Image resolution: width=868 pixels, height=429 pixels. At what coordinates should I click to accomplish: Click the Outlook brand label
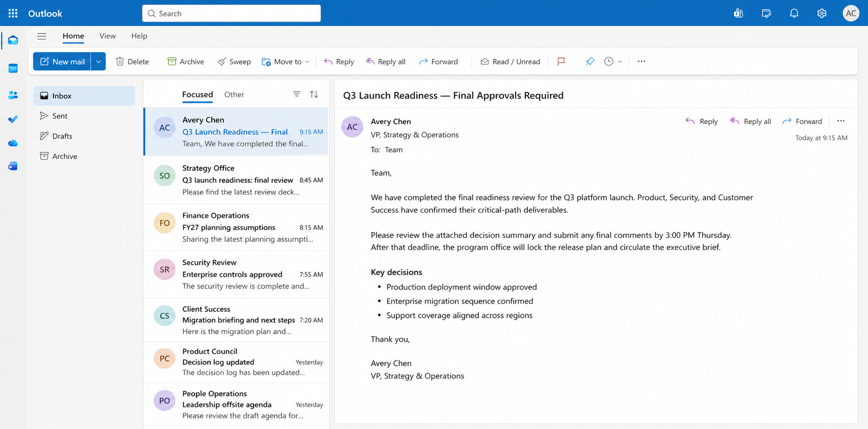45,14
